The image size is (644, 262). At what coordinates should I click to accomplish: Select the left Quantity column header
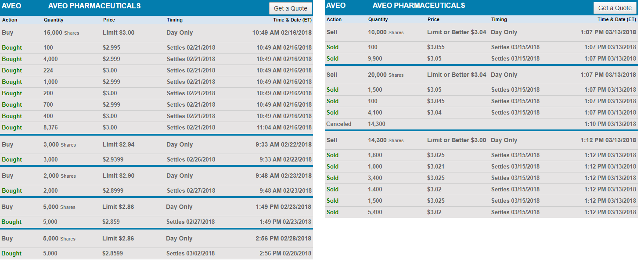54,20
